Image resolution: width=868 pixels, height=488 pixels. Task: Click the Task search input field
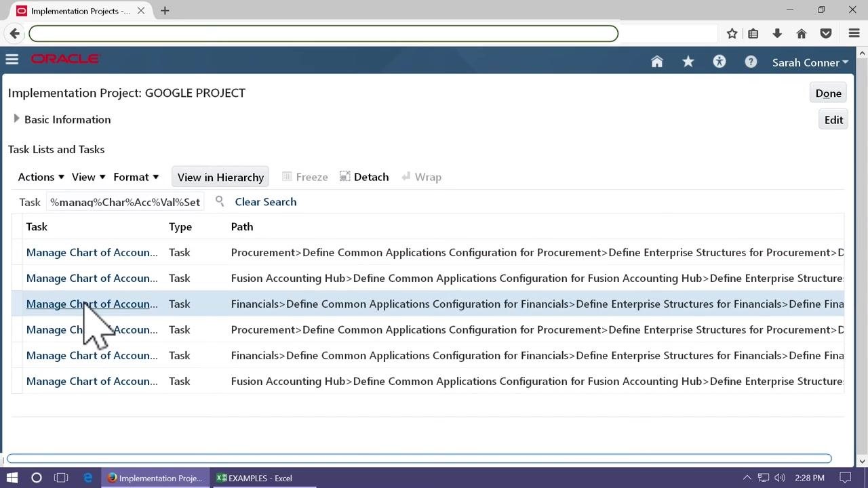125,201
